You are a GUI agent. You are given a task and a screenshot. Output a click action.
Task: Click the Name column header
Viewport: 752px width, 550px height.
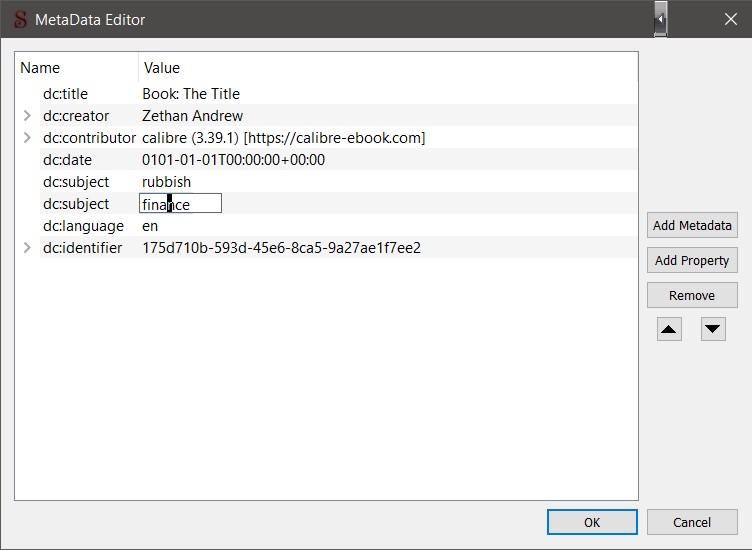[x=77, y=68]
